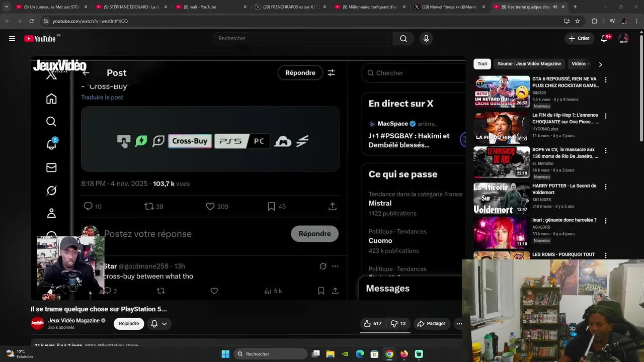This screenshot has height=362, width=644.
Task: Open GTA 6 REPOUSSÉ video title
Action: tap(566, 82)
